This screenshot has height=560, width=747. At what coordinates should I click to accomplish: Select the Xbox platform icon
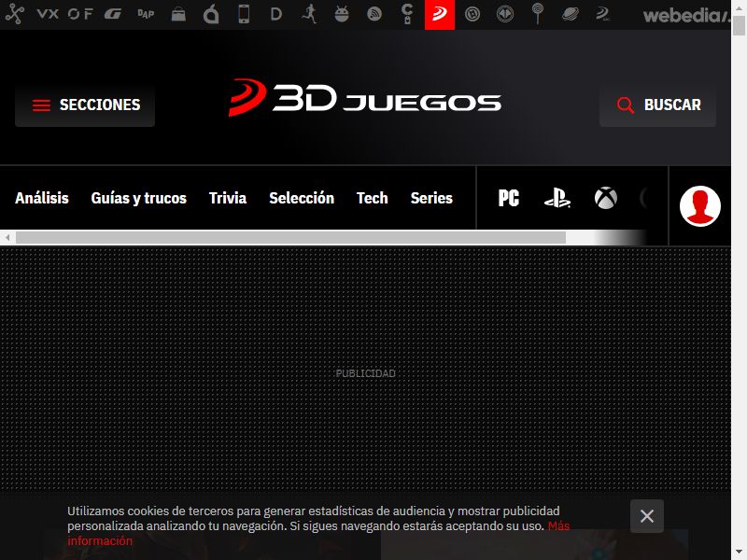606,198
